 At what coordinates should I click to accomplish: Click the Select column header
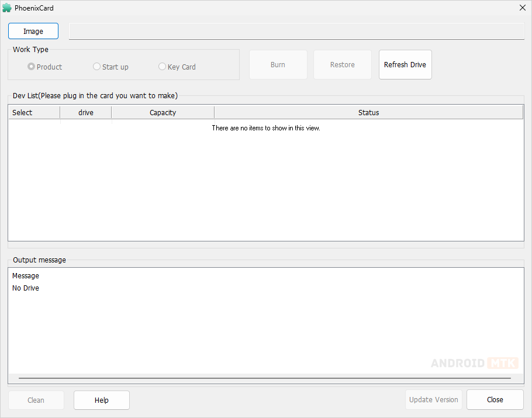coord(34,112)
